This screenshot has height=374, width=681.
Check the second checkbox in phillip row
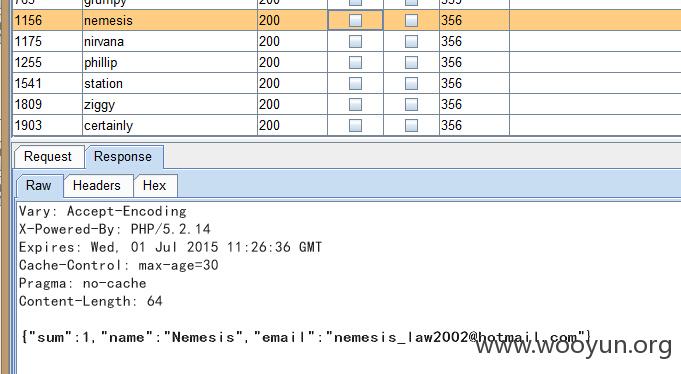411,62
